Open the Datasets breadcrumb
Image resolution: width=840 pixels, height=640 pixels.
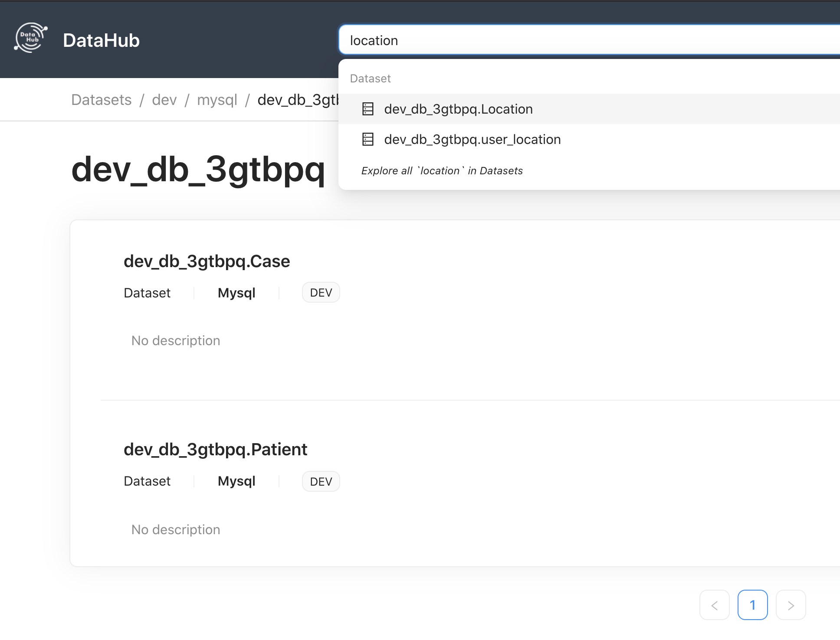101,100
